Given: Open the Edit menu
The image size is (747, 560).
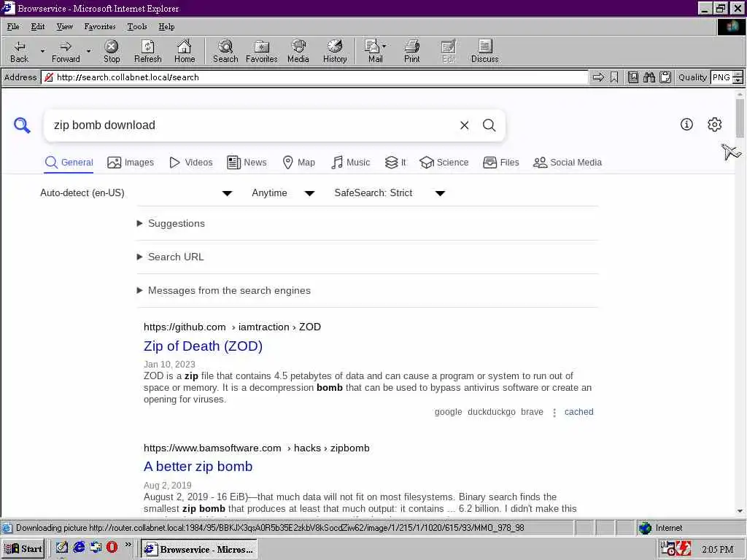Looking at the screenshot, I should 38,27.
